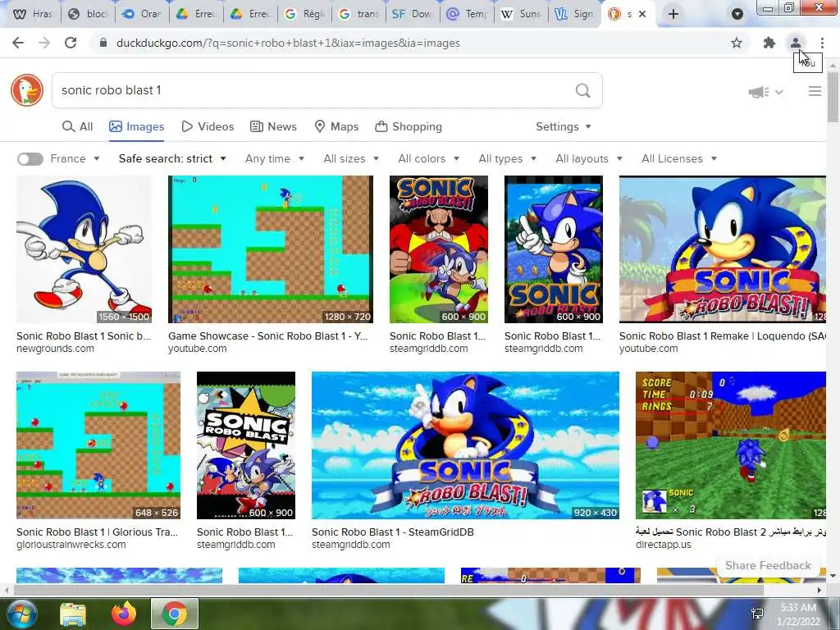Open a new browser tab
Image resolution: width=840 pixels, height=630 pixels.
(673, 14)
